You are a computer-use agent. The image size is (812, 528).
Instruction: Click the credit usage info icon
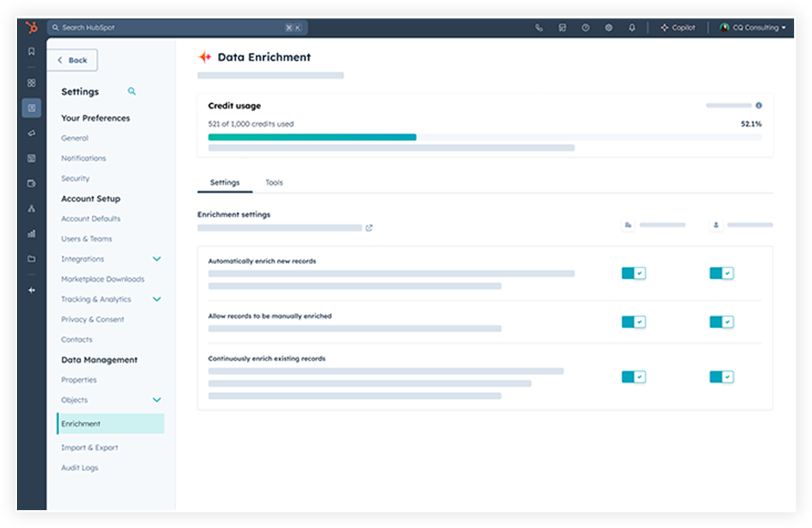tap(758, 105)
